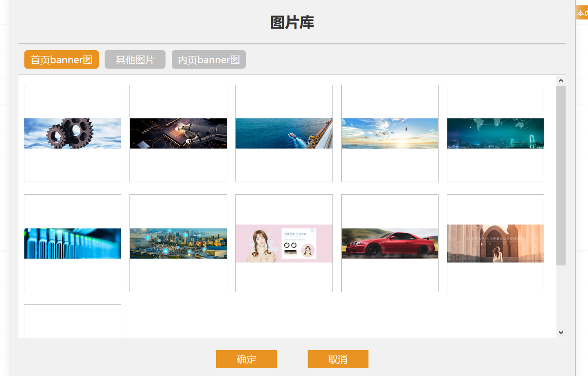Select the gears banner thumbnail

(x=72, y=133)
